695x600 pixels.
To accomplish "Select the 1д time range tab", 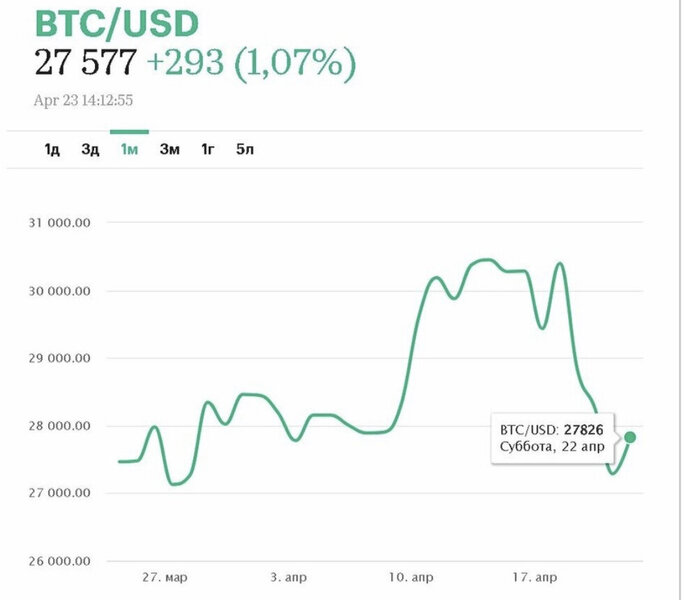I will pyautogui.click(x=52, y=150).
